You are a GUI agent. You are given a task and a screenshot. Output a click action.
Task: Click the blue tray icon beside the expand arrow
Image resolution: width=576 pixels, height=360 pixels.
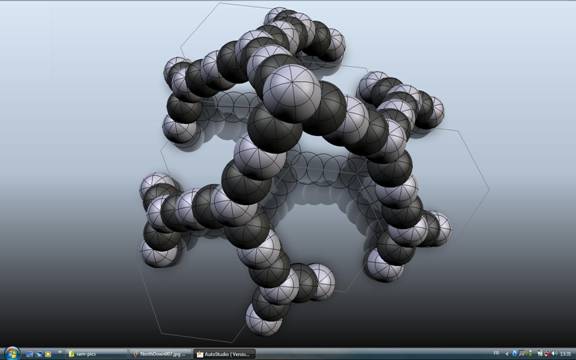point(515,353)
